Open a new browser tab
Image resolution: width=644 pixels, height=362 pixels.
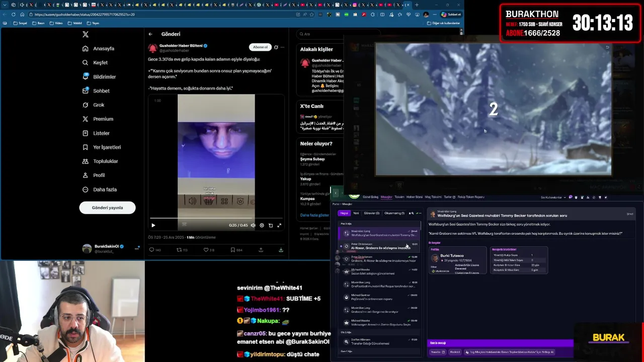coord(417,5)
